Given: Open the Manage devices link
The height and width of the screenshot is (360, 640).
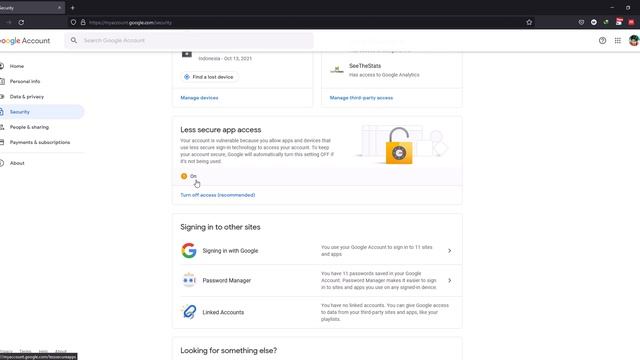Looking at the screenshot, I should (x=199, y=98).
